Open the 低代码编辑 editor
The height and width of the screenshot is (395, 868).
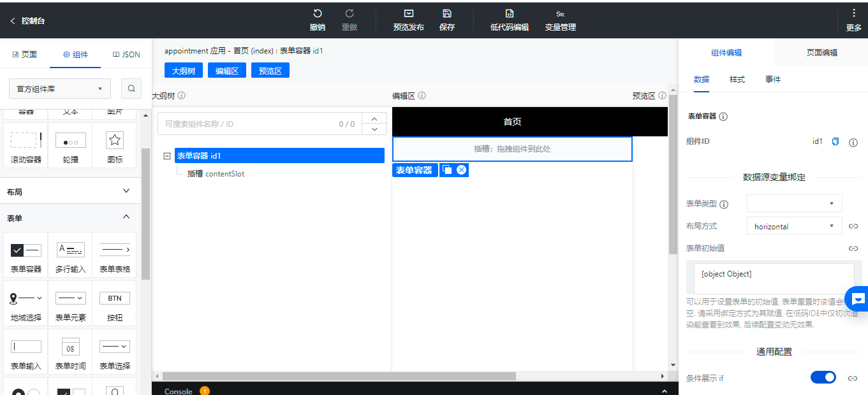(510, 20)
